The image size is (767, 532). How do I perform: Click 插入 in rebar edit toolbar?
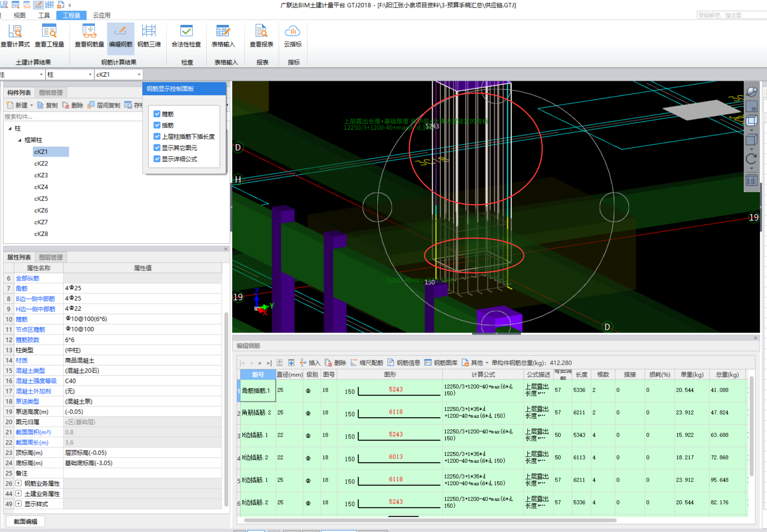coord(310,363)
